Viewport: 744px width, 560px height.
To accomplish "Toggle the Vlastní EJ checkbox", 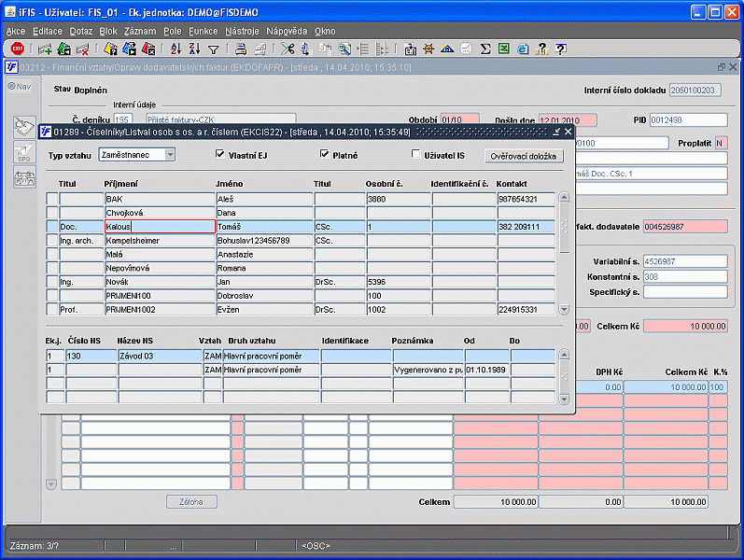I will point(220,155).
